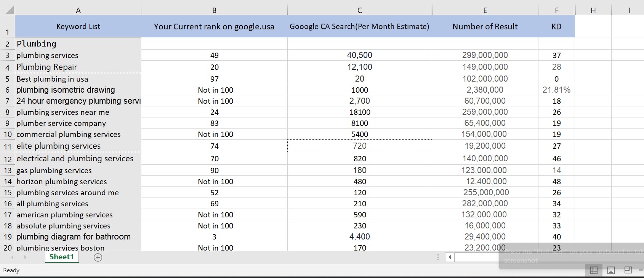Image resolution: width=644 pixels, height=278 pixels.
Task: Switch to Page Layout view
Action: click(611, 270)
